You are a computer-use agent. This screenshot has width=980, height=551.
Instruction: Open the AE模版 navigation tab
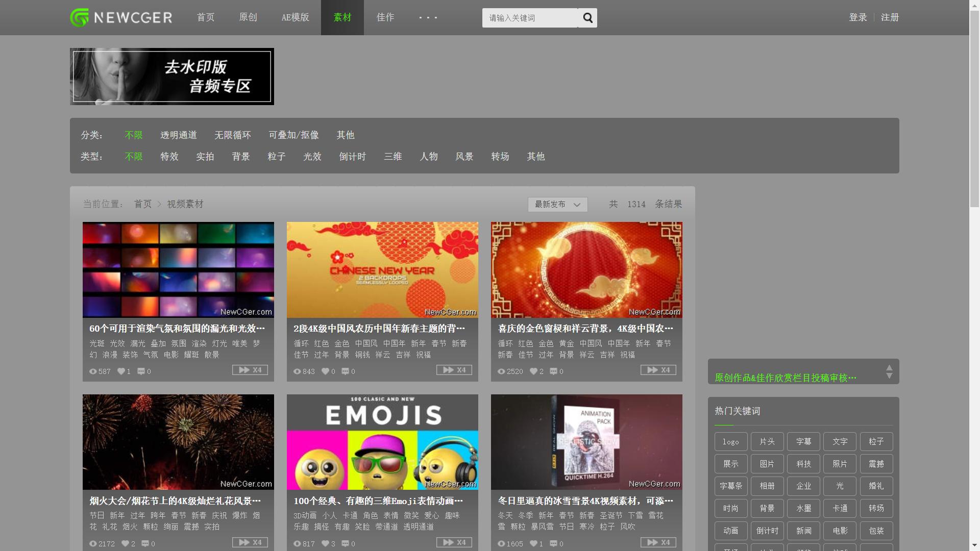pyautogui.click(x=295, y=18)
